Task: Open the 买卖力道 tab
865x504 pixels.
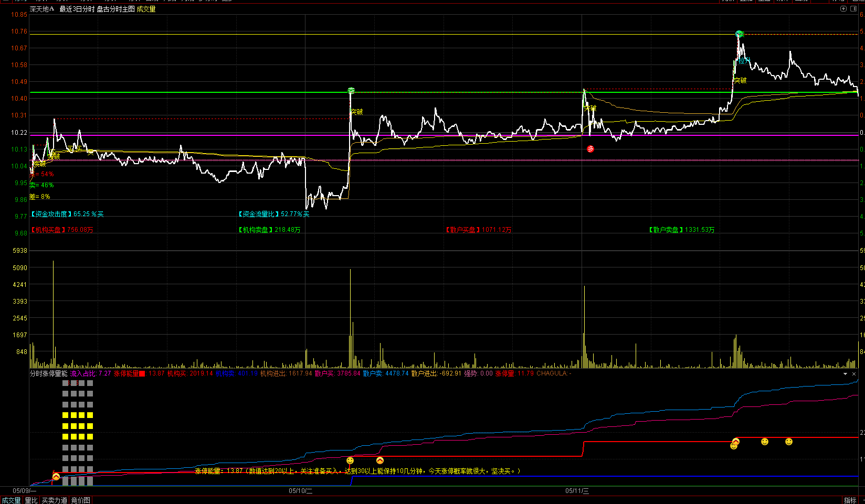Action: (x=54, y=500)
